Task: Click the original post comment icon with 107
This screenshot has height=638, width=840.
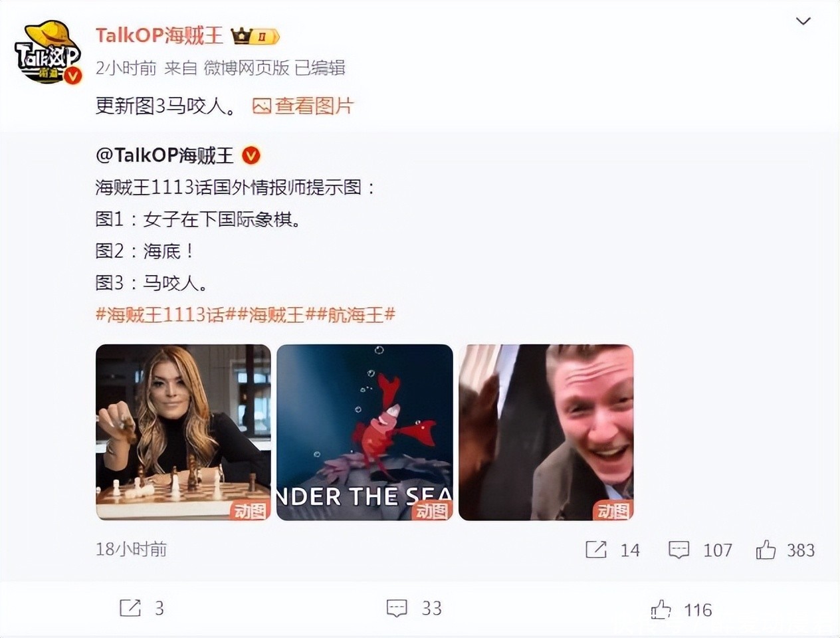Action: pos(679,550)
